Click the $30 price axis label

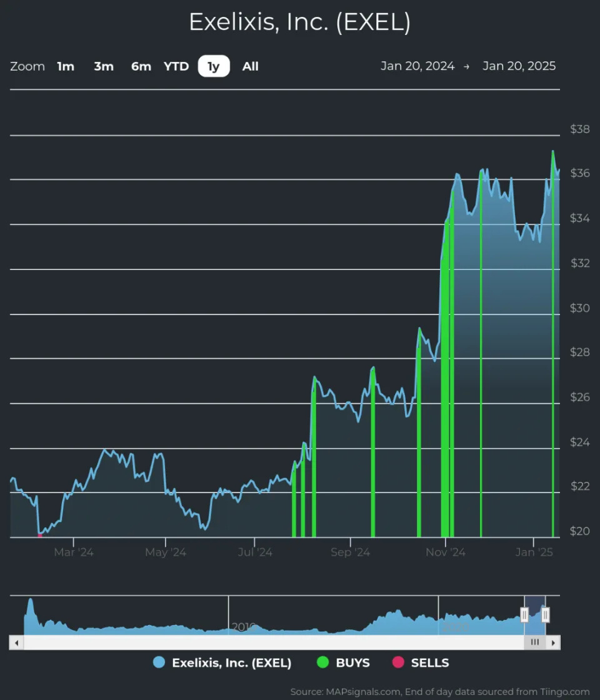[x=579, y=308]
